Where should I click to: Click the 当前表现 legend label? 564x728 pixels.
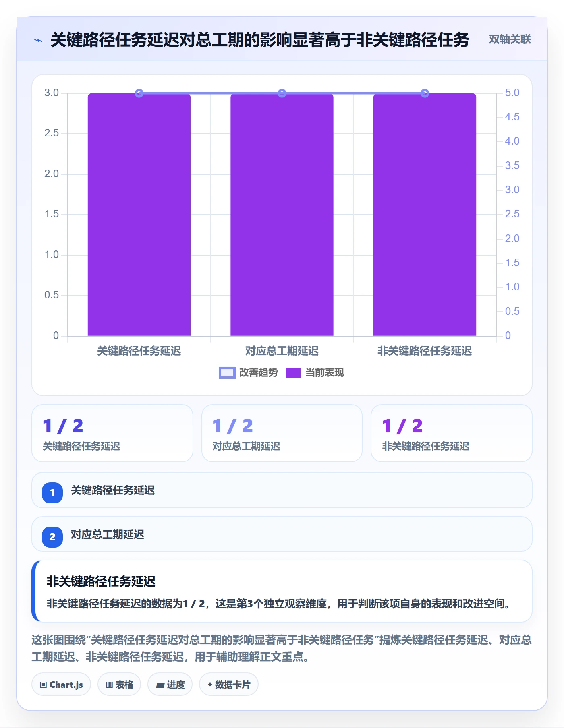325,373
